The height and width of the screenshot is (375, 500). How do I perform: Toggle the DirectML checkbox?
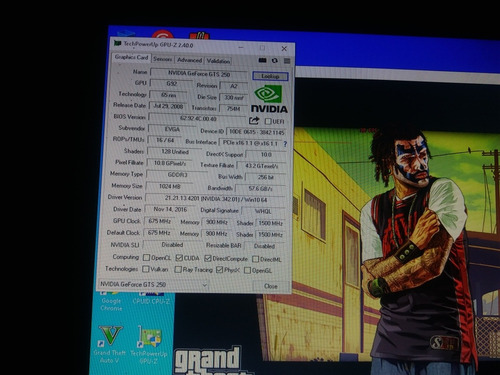click(x=256, y=259)
